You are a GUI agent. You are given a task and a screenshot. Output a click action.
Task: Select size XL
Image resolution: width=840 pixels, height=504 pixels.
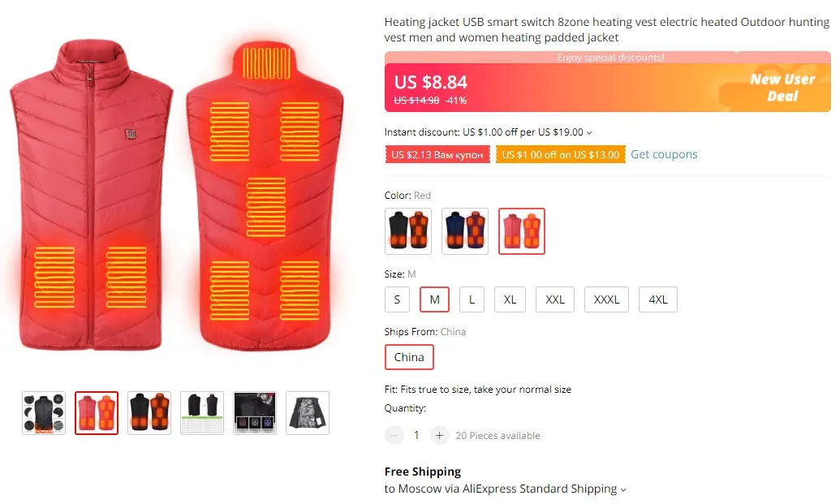coord(510,299)
